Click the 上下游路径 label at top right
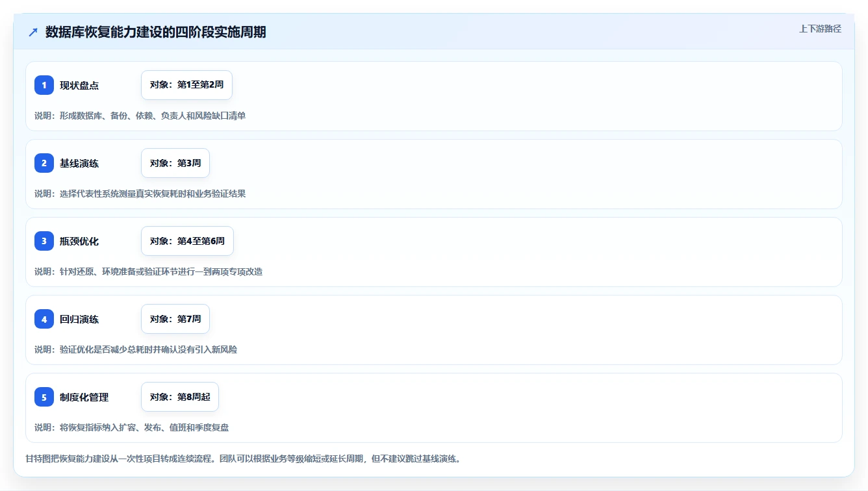 (820, 29)
